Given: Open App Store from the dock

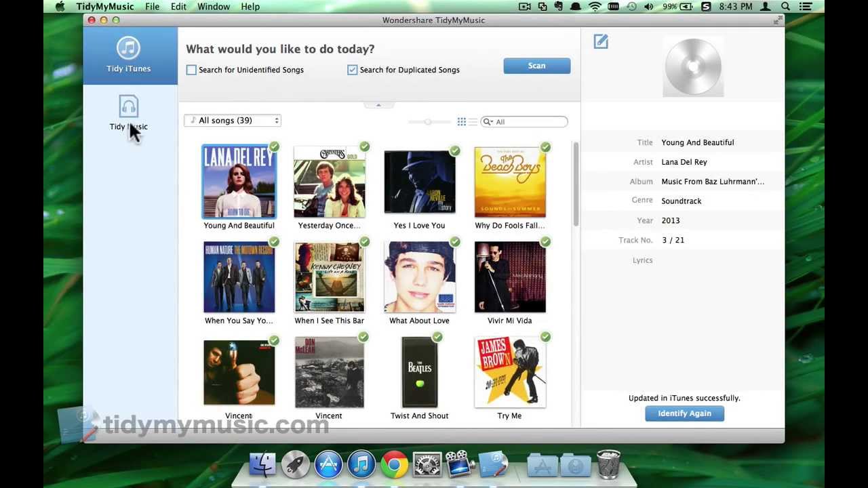Looking at the screenshot, I should [x=328, y=465].
